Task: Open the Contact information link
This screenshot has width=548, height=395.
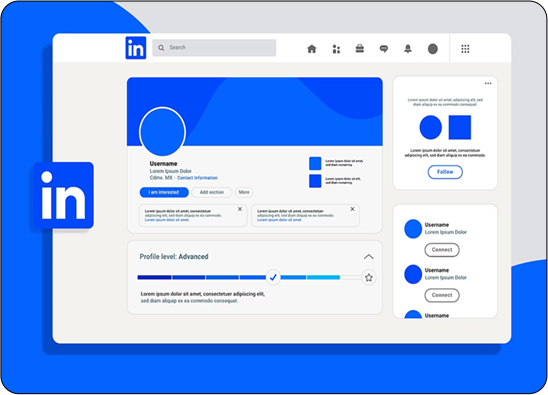Action: tap(197, 178)
